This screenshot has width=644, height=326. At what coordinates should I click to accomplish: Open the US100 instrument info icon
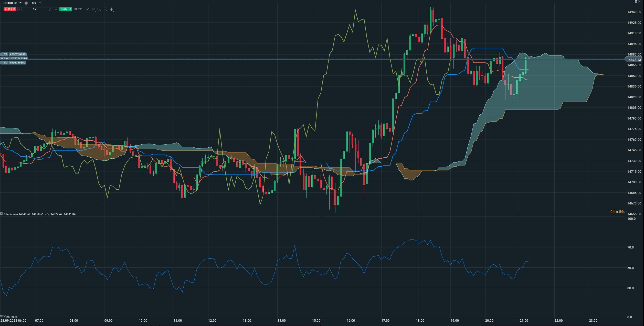point(26,3)
